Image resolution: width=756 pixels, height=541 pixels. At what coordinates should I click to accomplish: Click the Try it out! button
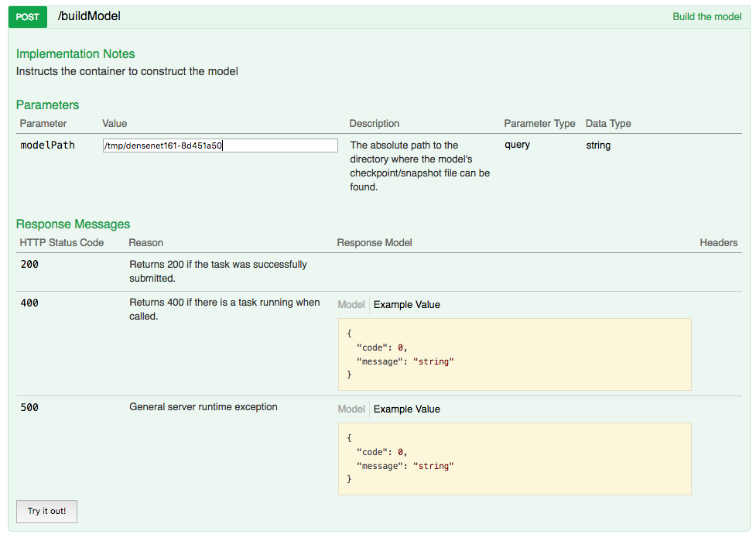point(46,511)
